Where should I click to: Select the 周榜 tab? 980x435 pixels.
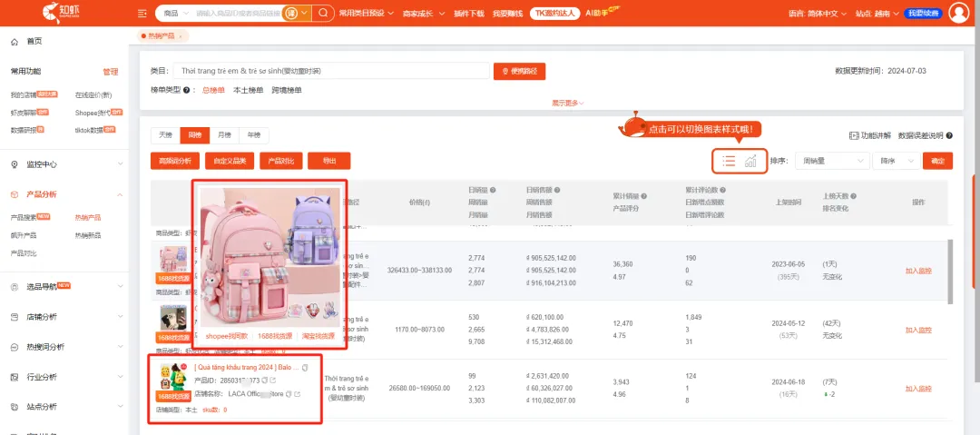[194, 135]
